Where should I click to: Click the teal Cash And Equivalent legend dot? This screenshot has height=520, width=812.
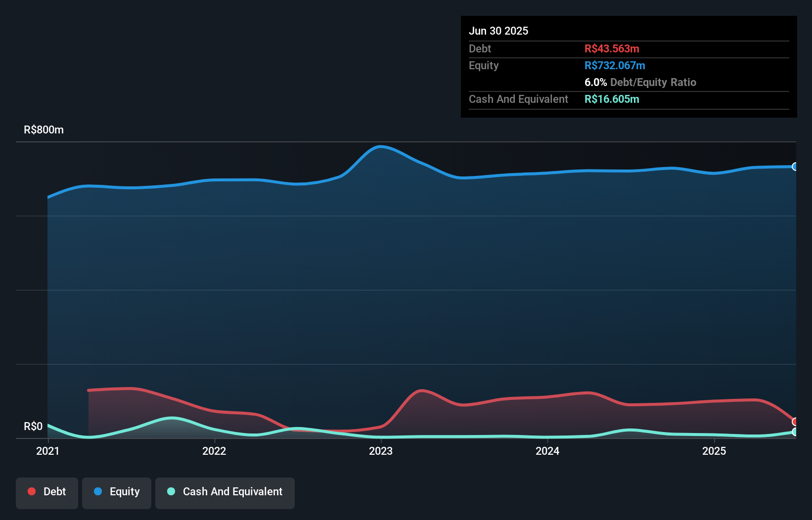(x=170, y=491)
